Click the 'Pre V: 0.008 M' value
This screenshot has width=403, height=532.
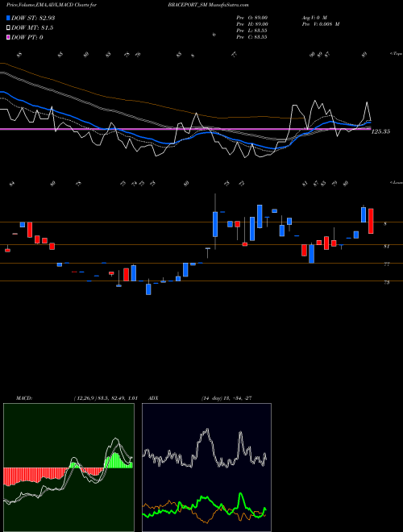tap(320, 24)
